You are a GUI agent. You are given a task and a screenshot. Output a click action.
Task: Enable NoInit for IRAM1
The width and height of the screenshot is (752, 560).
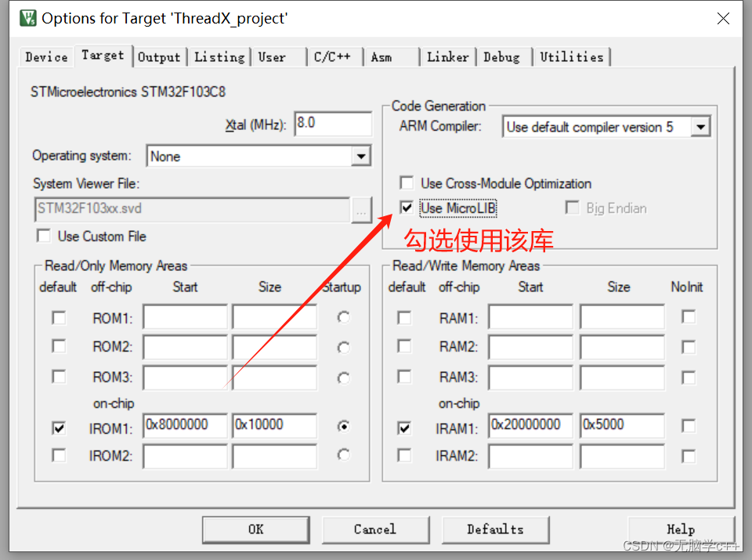click(689, 426)
